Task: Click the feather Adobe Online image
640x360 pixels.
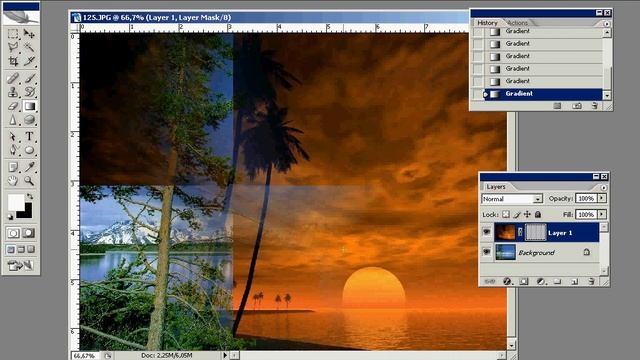Action: click(x=21, y=18)
